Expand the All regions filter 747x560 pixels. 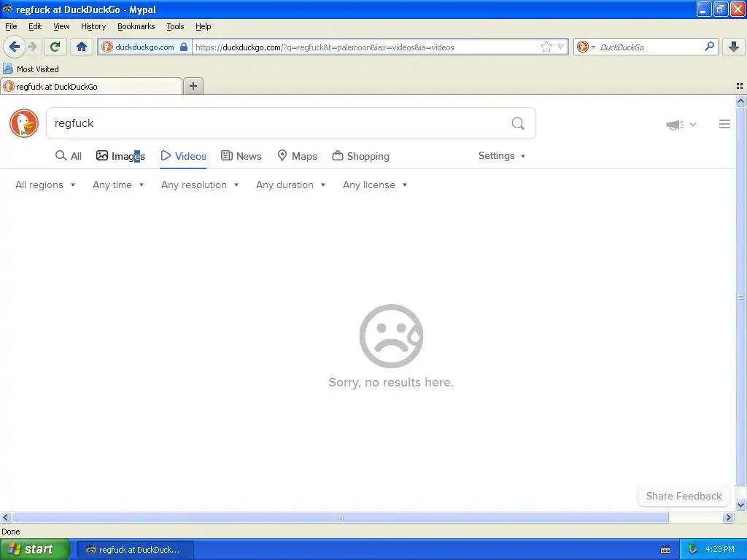45,184
